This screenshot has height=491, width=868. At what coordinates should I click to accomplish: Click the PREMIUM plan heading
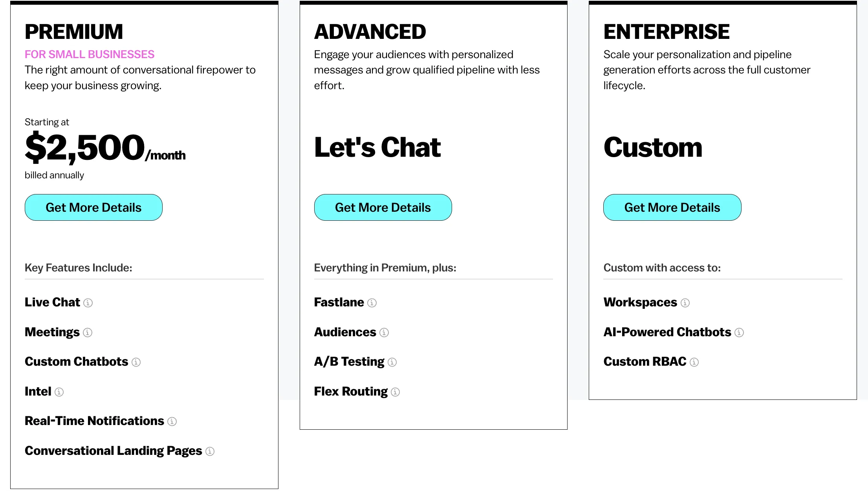[x=74, y=32]
